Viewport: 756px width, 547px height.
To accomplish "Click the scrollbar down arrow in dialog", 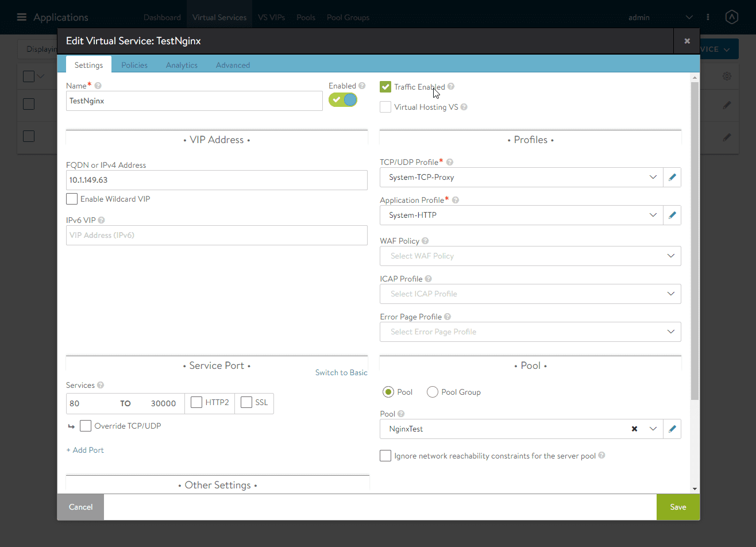I will point(695,489).
